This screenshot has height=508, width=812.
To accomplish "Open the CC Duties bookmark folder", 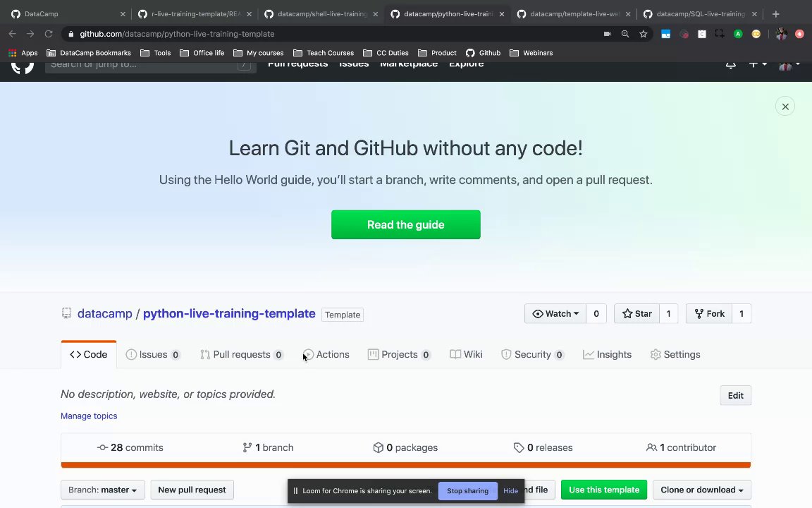I will 386,53.
